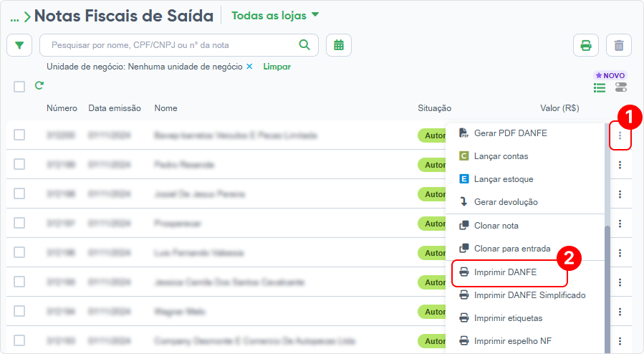Viewport: 644px width, 354px height.
Task: Remove the Unidade de negócio filter tag
Action: point(249,67)
